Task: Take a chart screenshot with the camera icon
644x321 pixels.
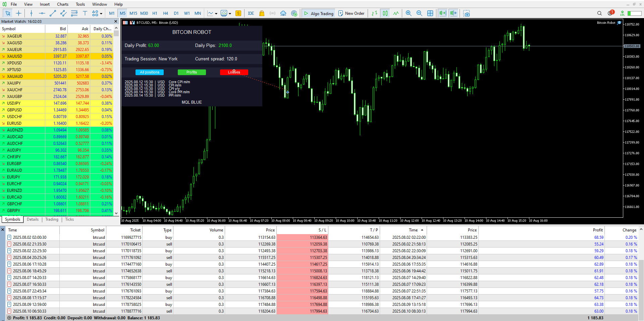Action: tap(467, 13)
